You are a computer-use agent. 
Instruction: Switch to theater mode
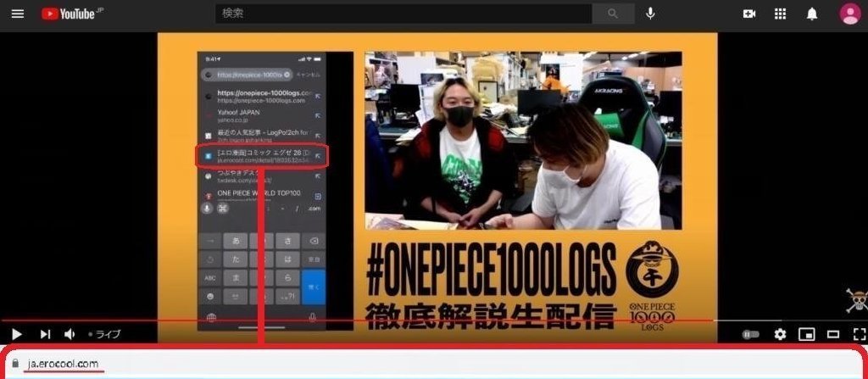[833, 334]
